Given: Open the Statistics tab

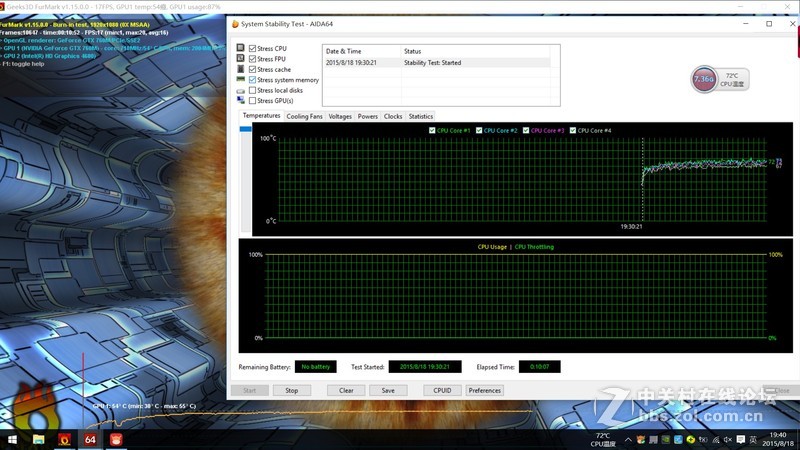Looking at the screenshot, I should pos(421,116).
